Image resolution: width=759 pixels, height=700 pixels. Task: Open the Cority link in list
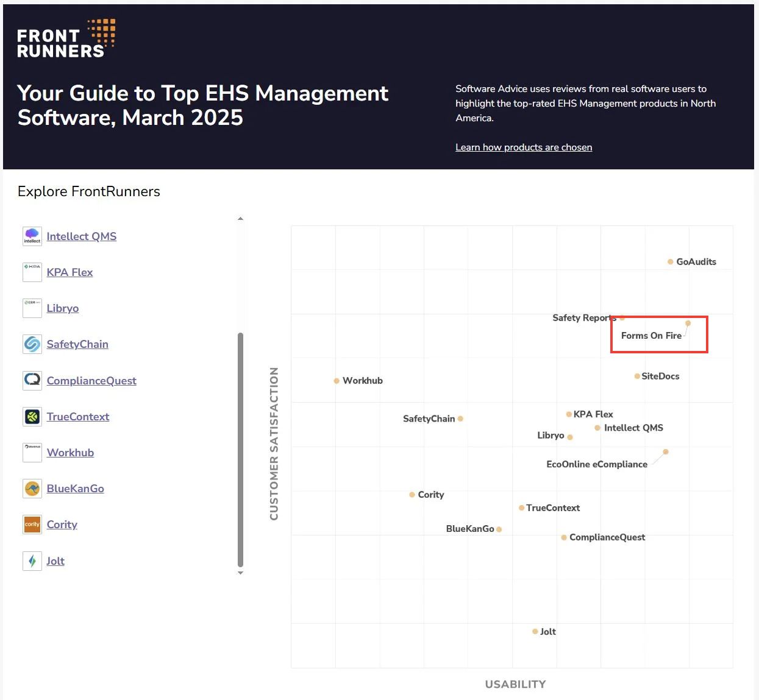point(62,525)
